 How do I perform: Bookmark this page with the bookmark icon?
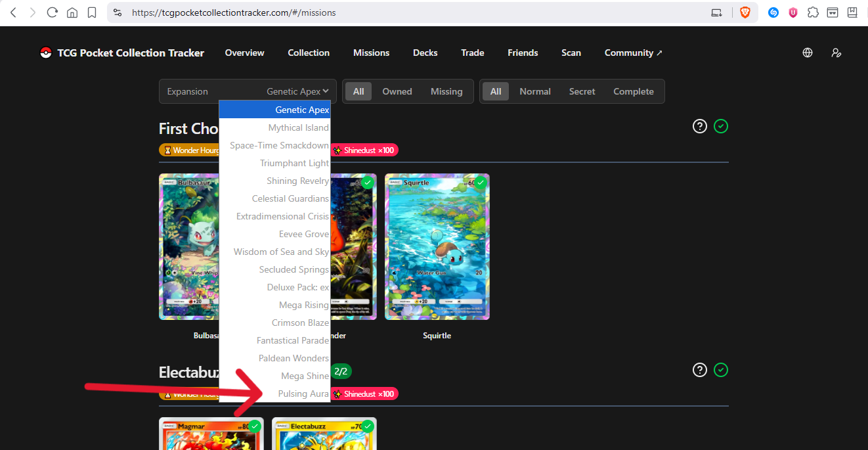(x=92, y=12)
